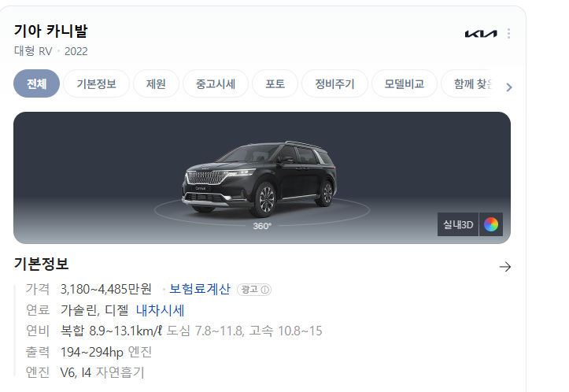The image size is (569, 392).
Task: Expand more tabs with right chevron
Action: [x=508, y=87]
